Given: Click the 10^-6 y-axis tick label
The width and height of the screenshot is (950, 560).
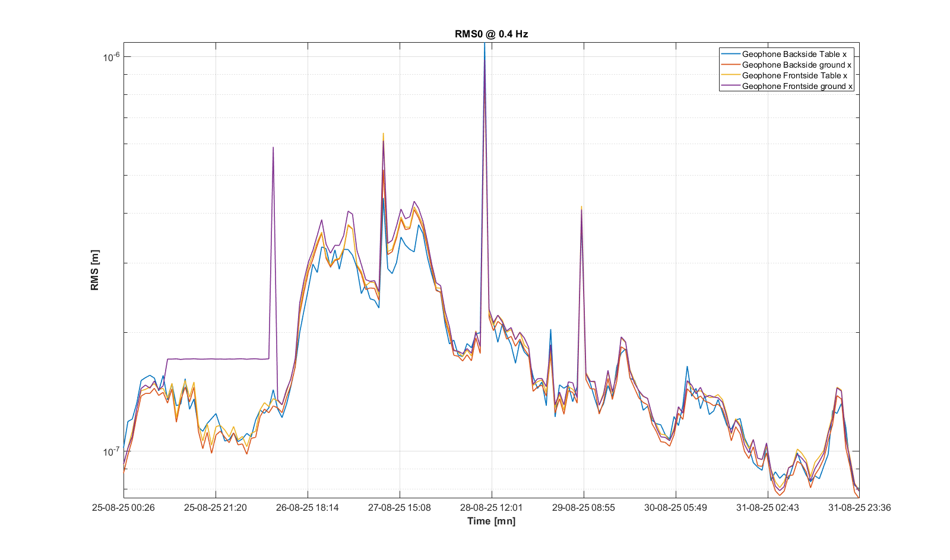Looking at the screenshot, I should [x=112, y=57].
